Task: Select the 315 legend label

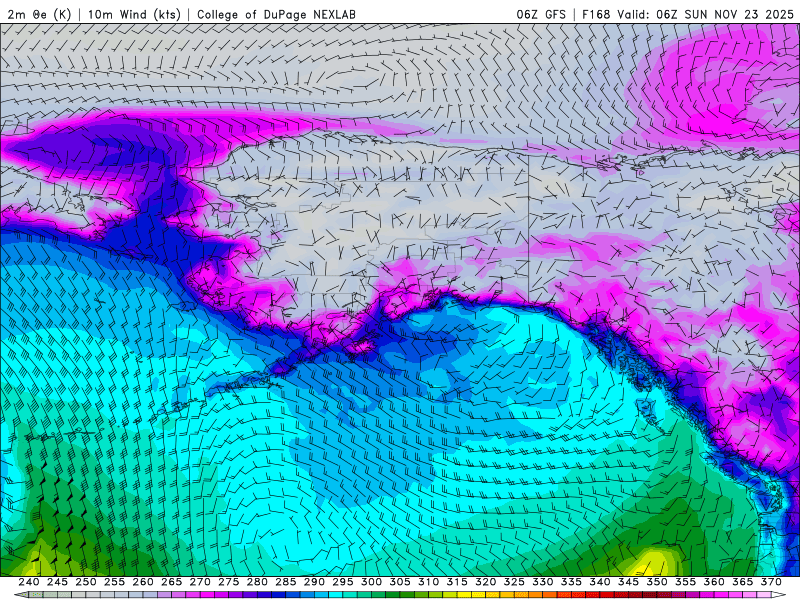Action: point(457,582)
